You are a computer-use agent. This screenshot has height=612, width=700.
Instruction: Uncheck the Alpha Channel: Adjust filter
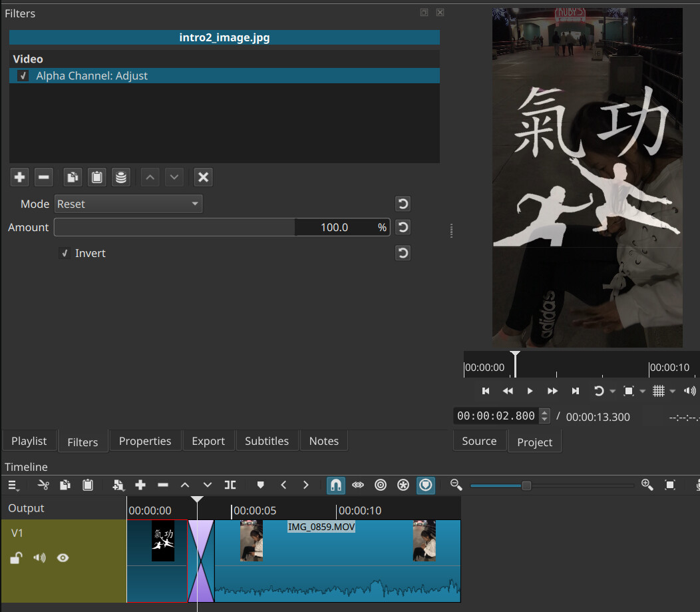pos(23,76)
